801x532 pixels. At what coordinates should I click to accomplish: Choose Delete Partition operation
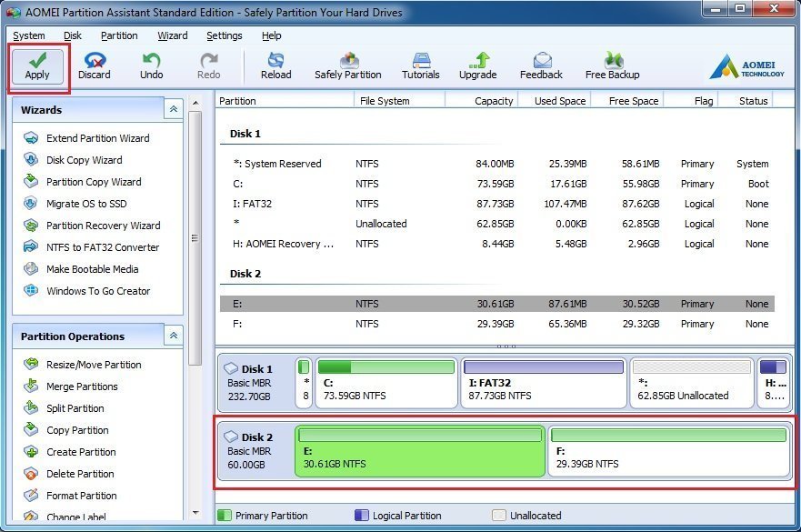[x=69, y=474]
